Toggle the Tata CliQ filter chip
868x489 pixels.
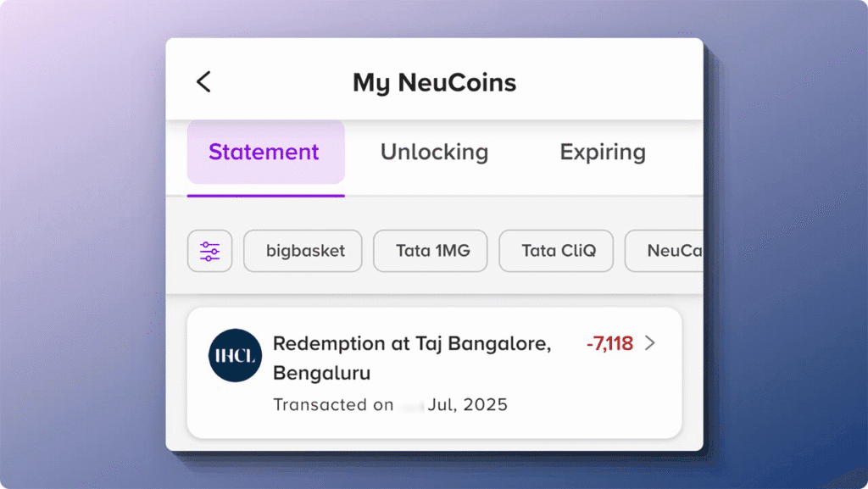coord(556,251)
